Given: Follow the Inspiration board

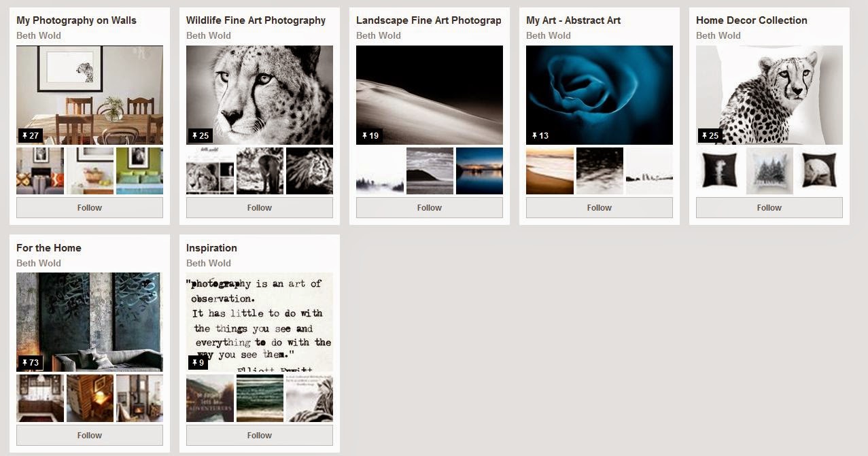Looking at the screenshot, I should (x=260, y=435).
